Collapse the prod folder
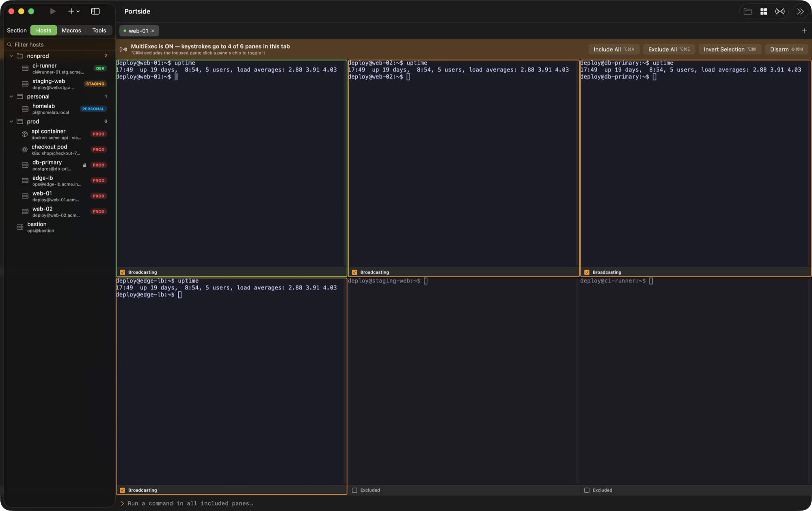 [11, 121]
